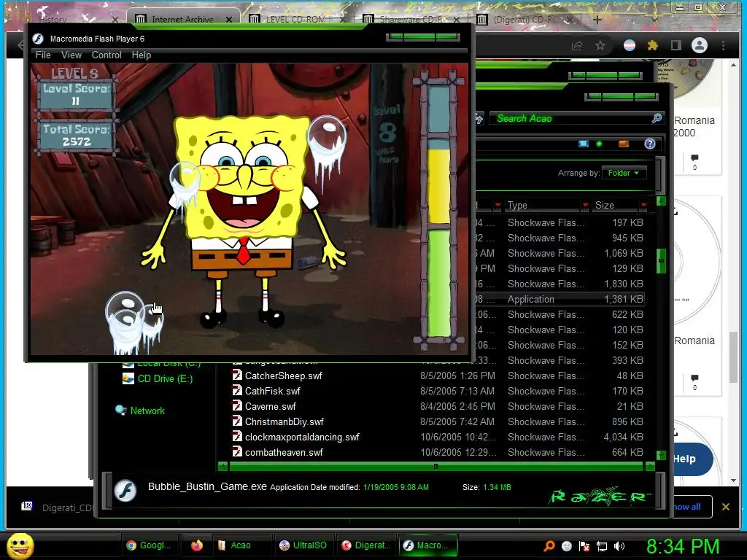Open a new browser tab with plus button
This screenshot has height=560, width=747.
point(597,20)
